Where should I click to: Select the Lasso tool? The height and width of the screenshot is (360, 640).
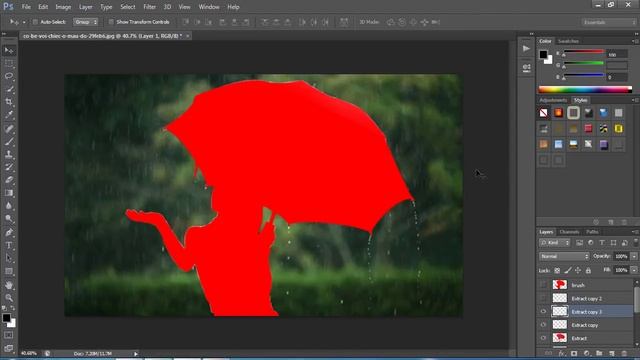9,76
